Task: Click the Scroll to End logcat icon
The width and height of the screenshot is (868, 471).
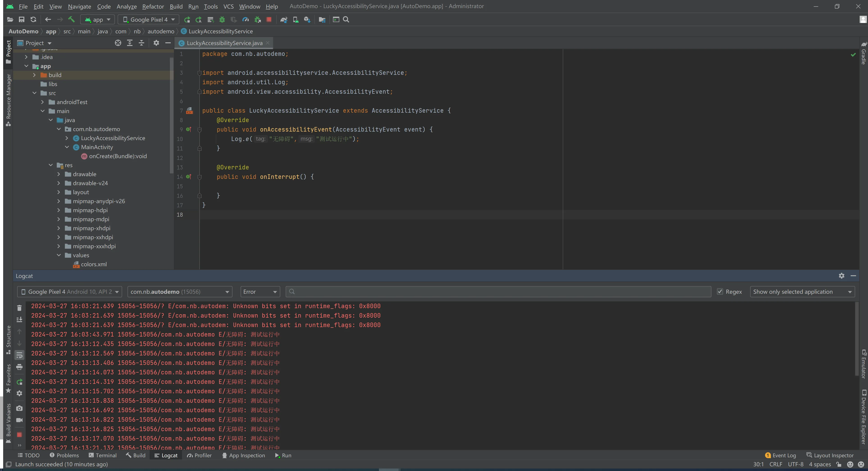Action: pos(19,319)
